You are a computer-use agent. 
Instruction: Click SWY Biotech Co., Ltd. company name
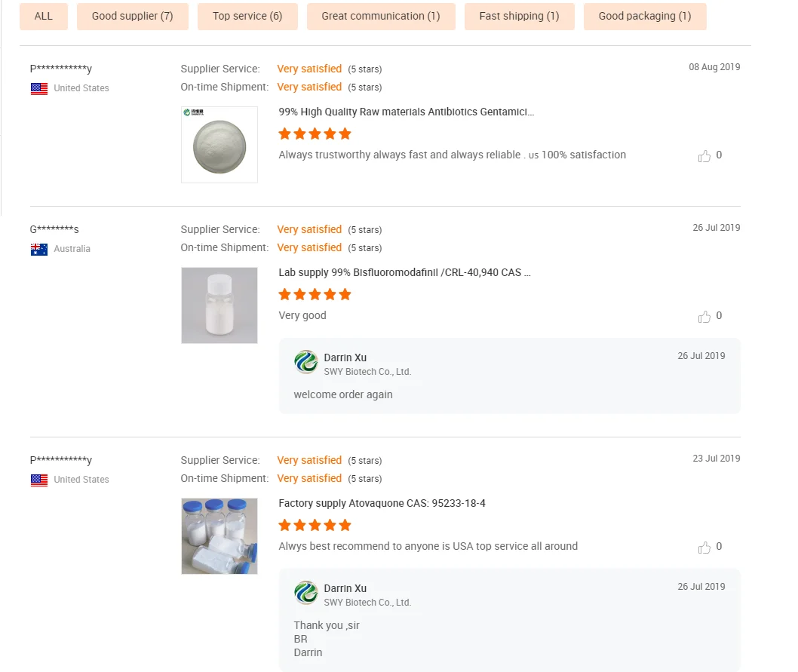point(368,372)
